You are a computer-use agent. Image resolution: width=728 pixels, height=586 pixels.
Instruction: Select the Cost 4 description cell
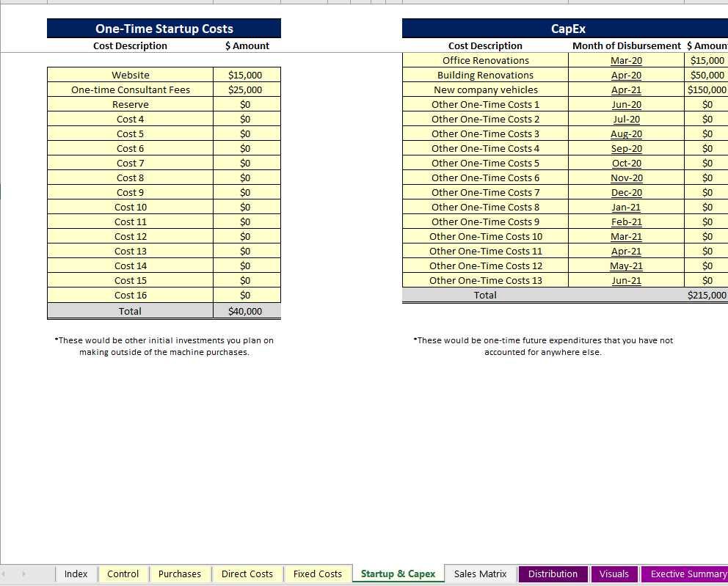[131, 120]
